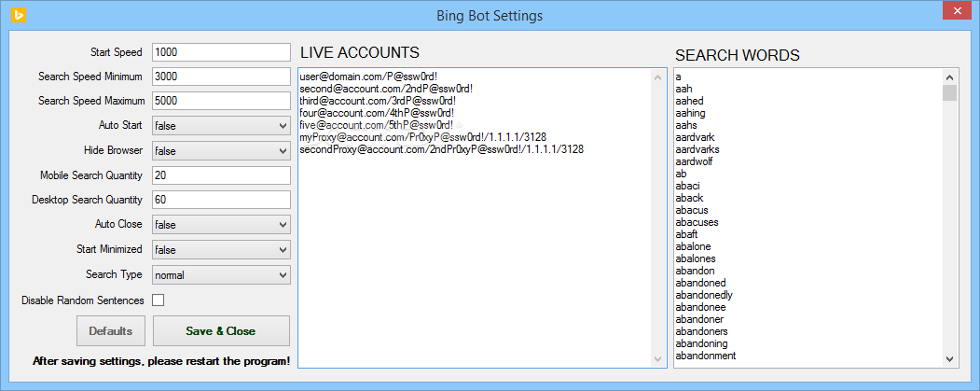980x391 pixels.
Task: Select the word 'aahs' in list
Action: click(x=686, y=125)
